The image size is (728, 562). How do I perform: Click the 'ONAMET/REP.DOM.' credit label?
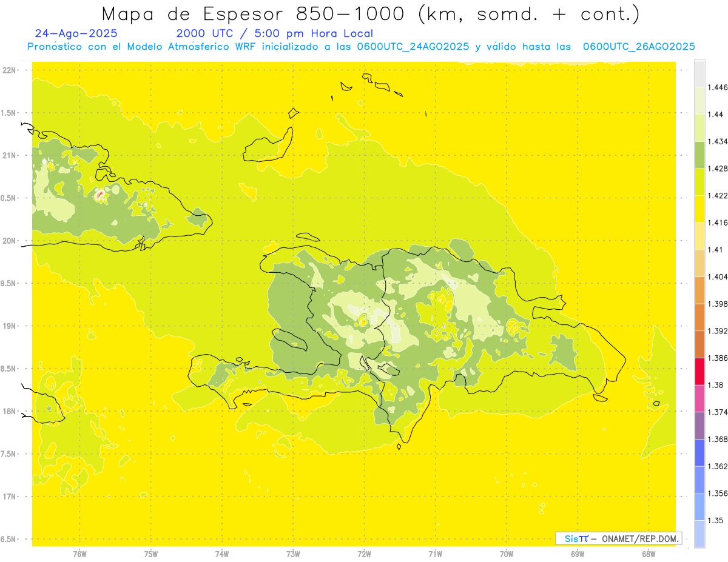click(641, 538)
